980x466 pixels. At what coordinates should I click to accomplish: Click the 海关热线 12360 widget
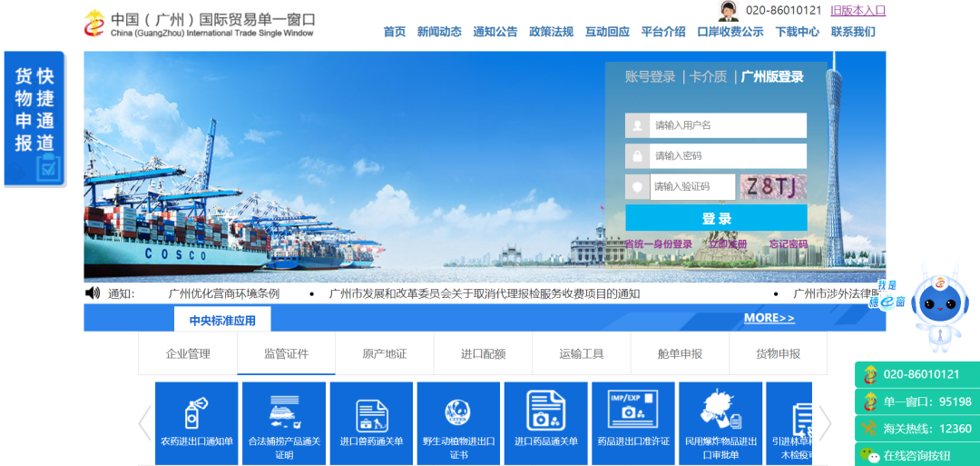pyautogui.click(x=916, y=429)
